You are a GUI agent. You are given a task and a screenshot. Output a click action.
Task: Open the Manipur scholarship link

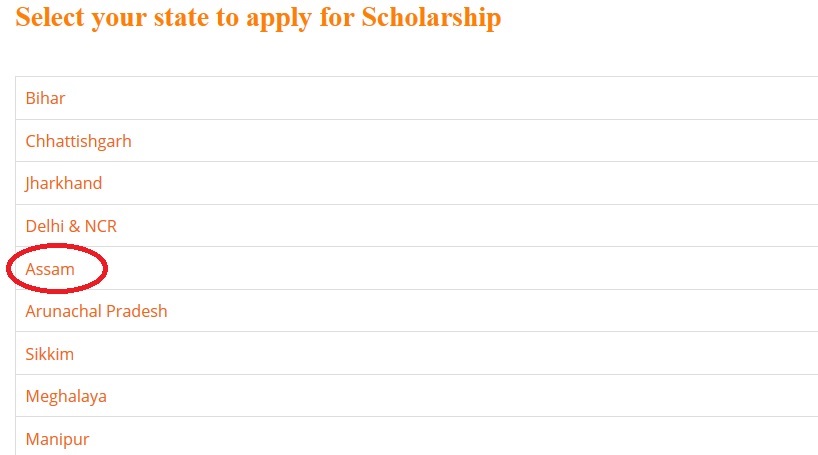coord(57,439)
